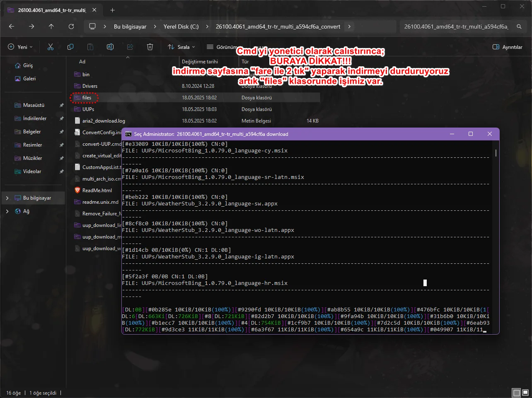Click the cmd window title bar icon
The width and height of the screenshot is (532, 398).
coord(128,134)
